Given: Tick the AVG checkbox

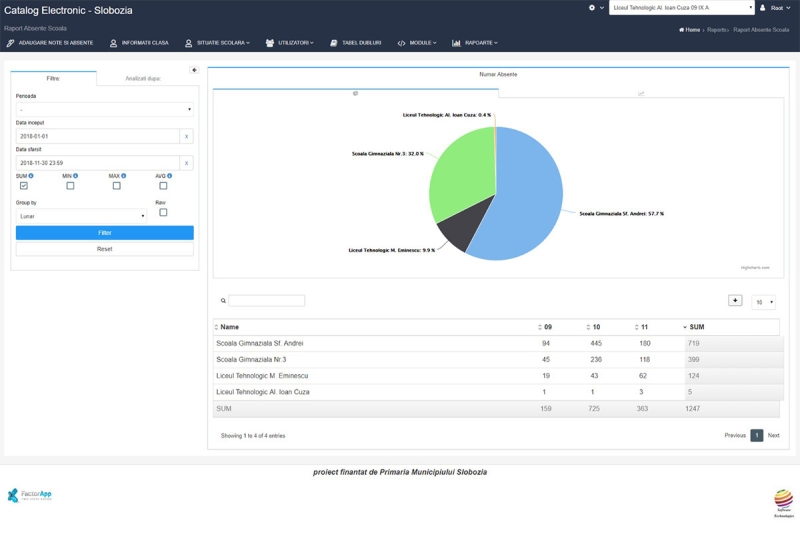Looking at the screenshot, I should 163,185.
